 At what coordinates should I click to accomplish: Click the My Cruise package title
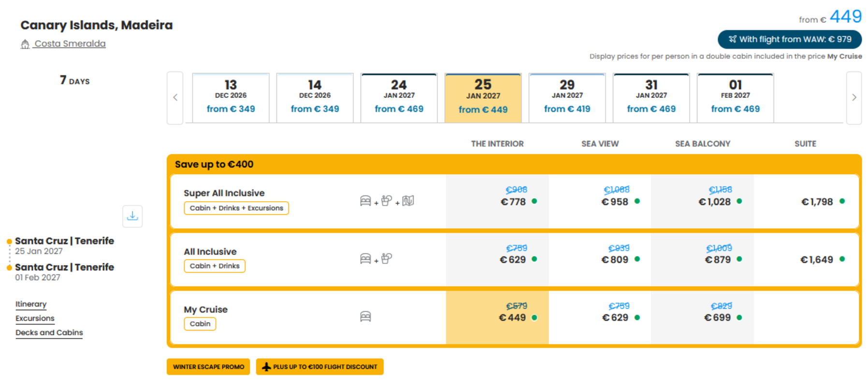pos(206,310)
